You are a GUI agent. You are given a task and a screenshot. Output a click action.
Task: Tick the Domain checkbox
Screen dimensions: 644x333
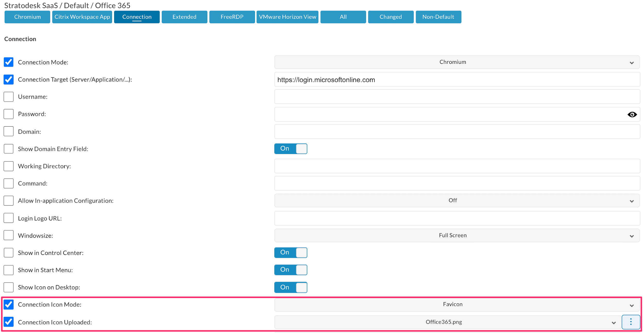click(9, 131)
